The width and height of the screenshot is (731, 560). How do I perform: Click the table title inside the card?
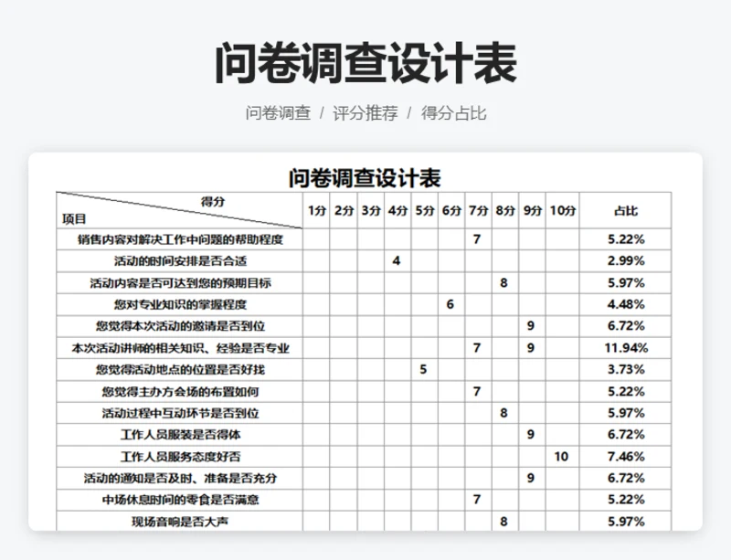(365, 178)
